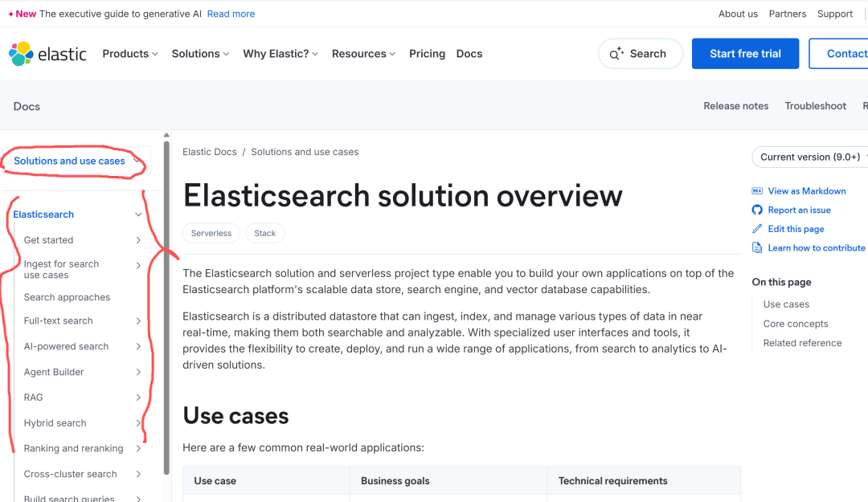
Task: Collapse the Elasticsearch section chevron
Action: pos(138,214)
